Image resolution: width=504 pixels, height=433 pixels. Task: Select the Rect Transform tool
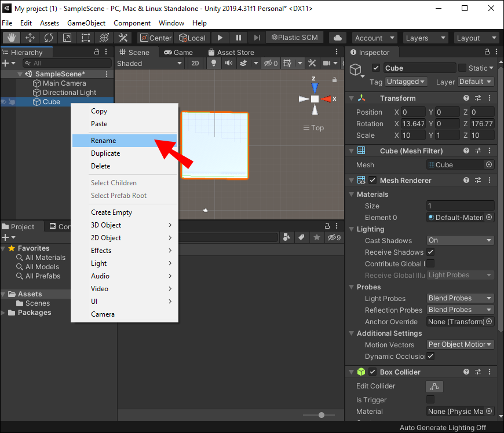click(x=86, y=38)
